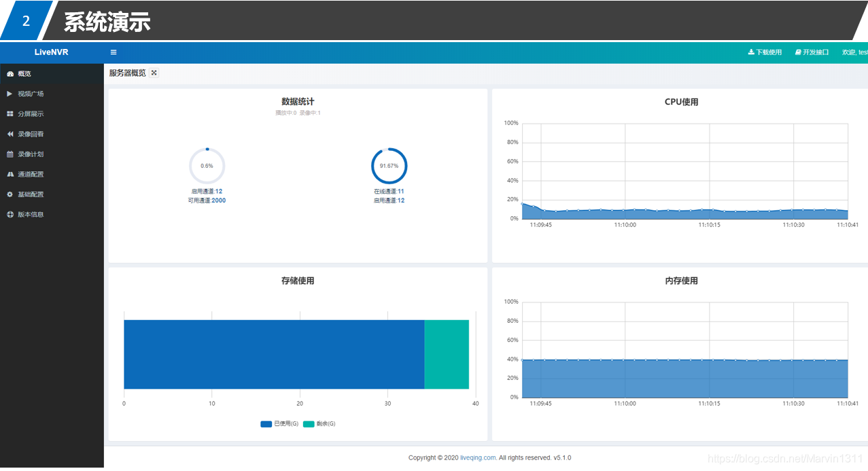This screenshot has width=868, height=471.
Task: Click the 0.6% enabled channel gauge
Action: (x=207, y=166)
